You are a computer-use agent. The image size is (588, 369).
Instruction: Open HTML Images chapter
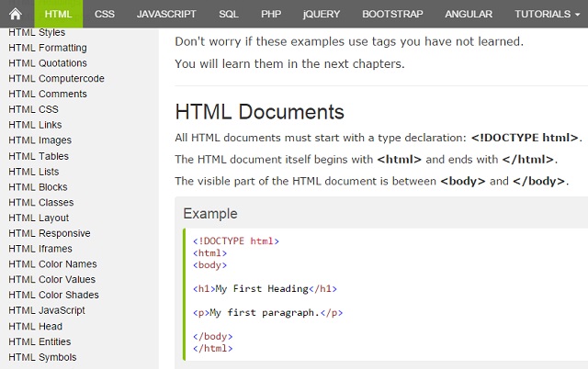click(40, 140)
